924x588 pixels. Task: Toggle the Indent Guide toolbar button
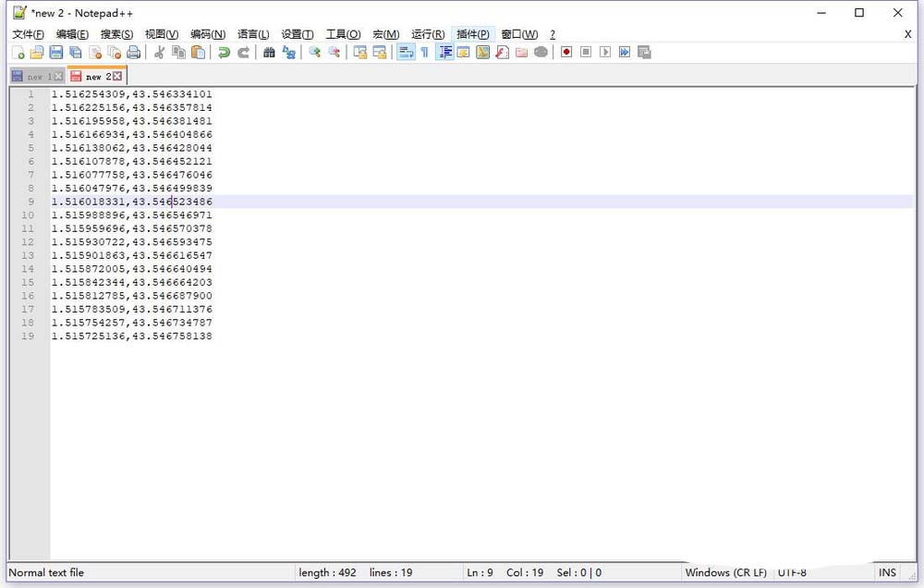tap(444, 53)
